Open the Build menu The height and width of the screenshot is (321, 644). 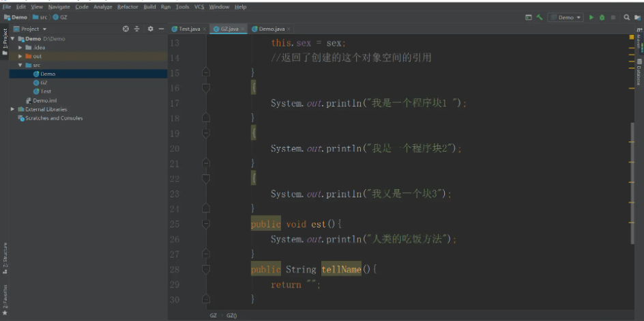pyautogui.click(x=149, y=7)
